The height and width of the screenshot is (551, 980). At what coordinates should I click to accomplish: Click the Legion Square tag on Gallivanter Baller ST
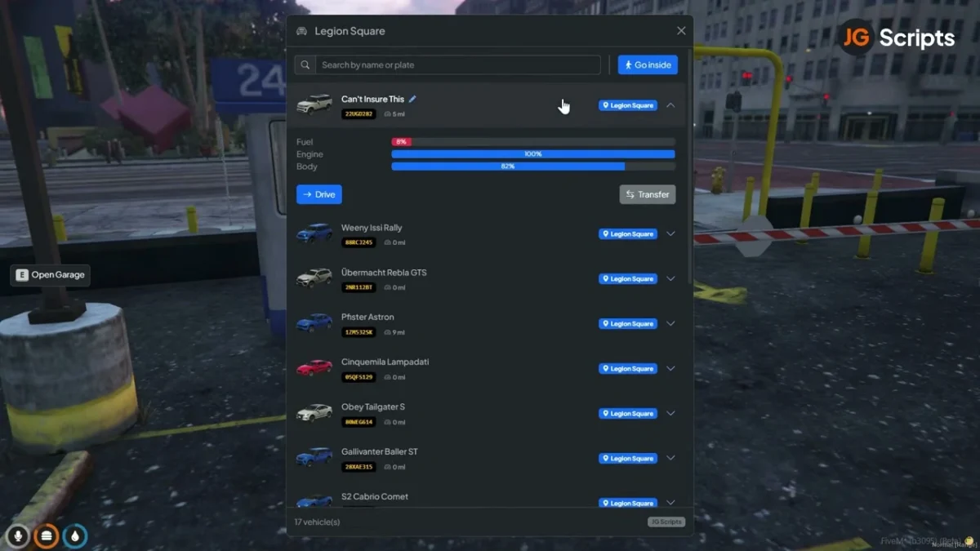(628, 458)
